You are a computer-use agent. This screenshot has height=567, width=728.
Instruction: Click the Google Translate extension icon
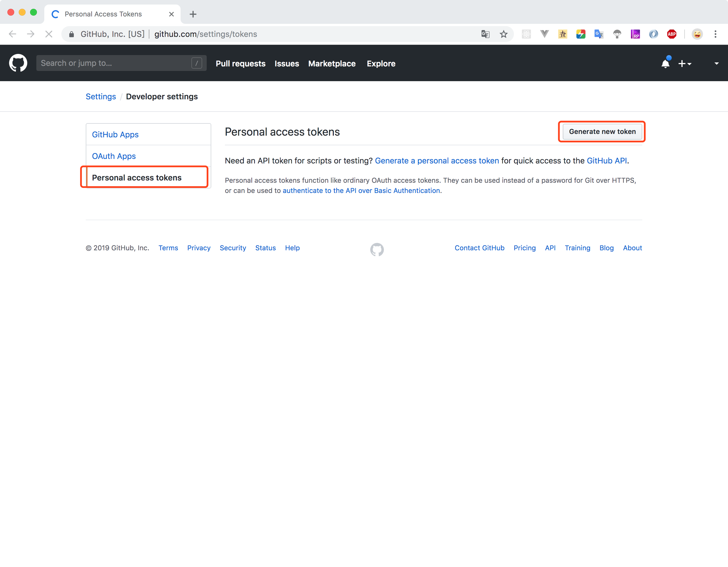(599, 34)
